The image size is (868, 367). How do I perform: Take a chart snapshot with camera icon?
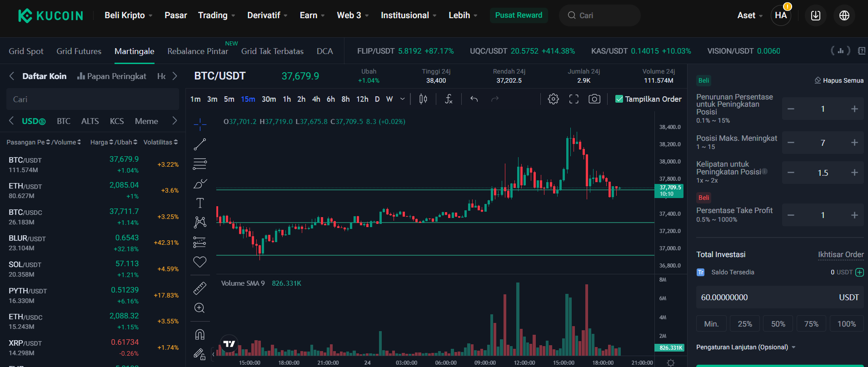click(594, 99)
